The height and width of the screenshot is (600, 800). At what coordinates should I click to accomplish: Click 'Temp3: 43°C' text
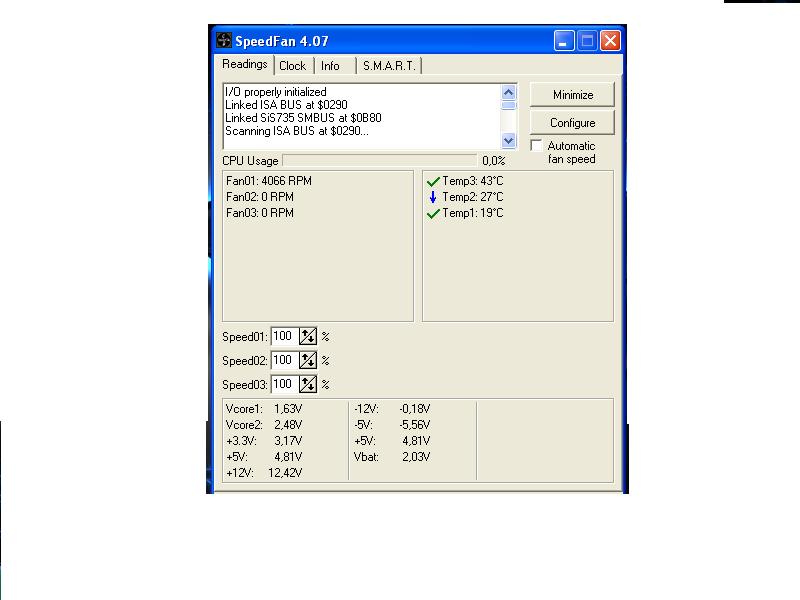(x=472, y=181)
